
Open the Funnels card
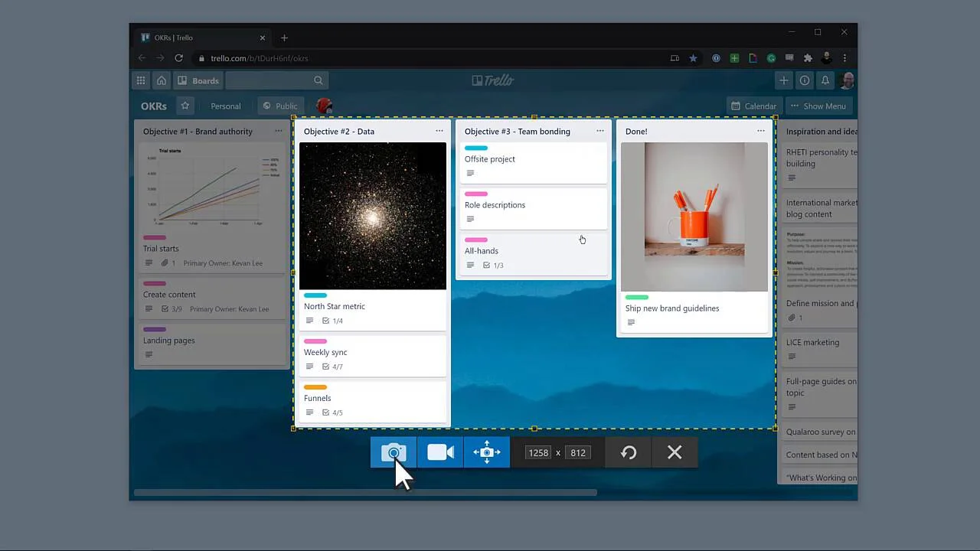[373, 401]
